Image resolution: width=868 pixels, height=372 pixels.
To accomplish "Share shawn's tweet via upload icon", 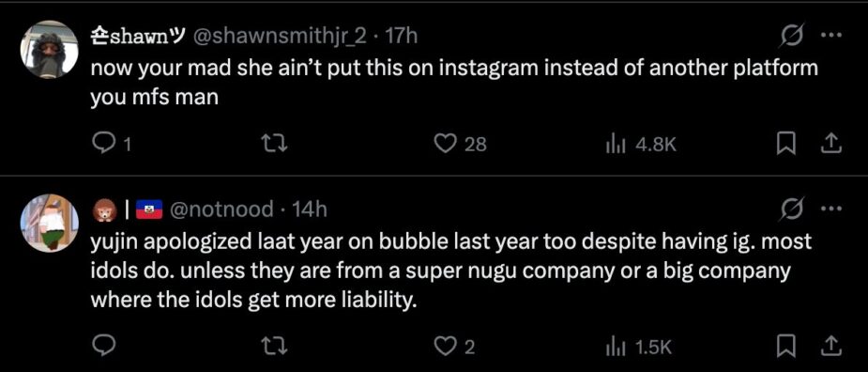I will tap(830, 145).
